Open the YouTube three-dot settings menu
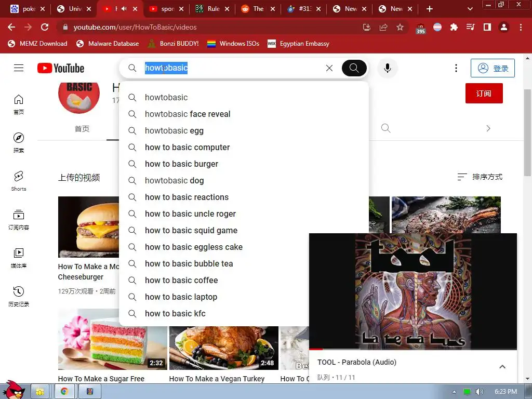 456,68
